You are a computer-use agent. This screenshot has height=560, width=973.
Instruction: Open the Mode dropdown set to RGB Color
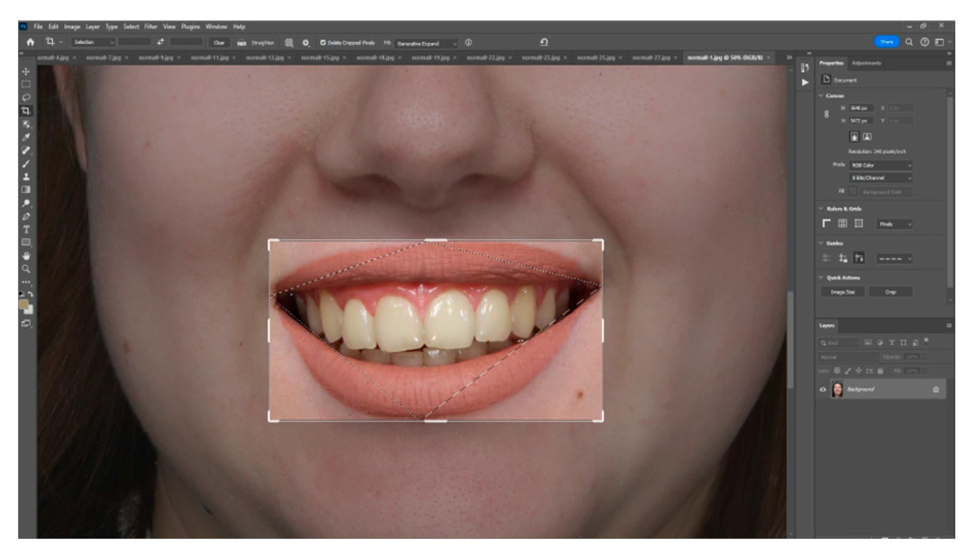coord(880,166)
